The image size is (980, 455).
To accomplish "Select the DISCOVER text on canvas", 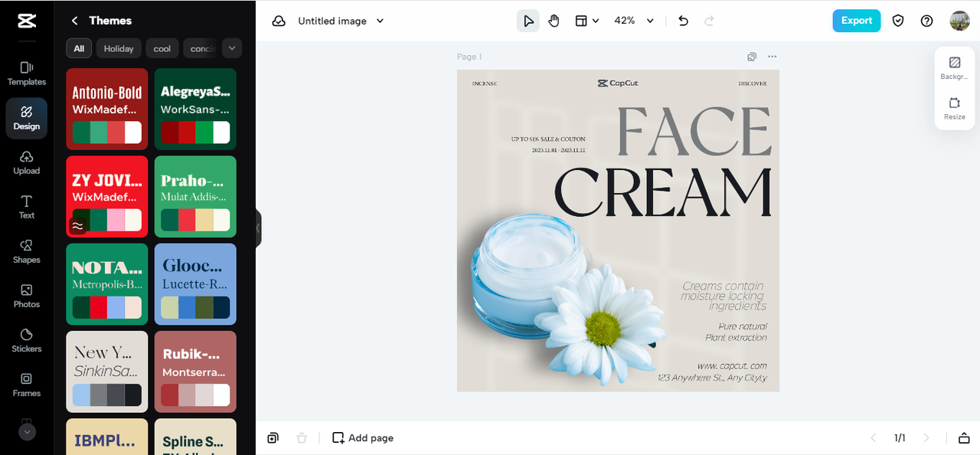I will [x=752, y=83].
